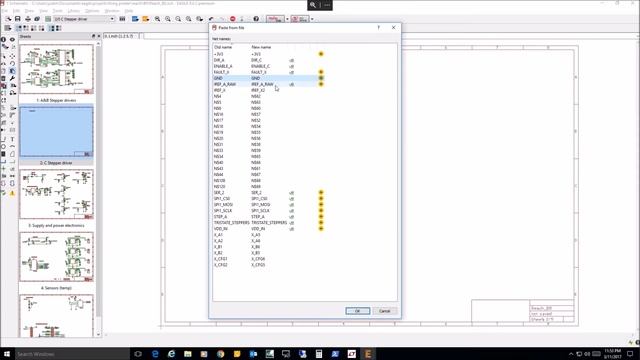Open the File menu
The image size is (640, 360).
5,11
